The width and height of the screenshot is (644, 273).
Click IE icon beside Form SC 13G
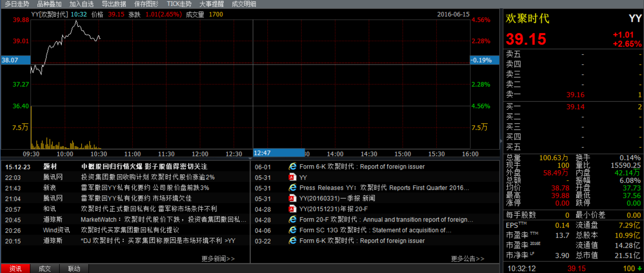tap(292, 230)
